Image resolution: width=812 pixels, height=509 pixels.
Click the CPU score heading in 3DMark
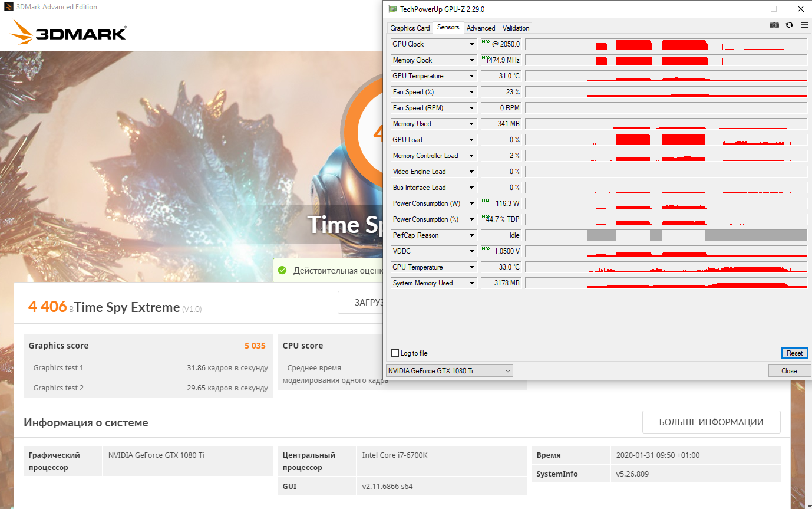(x=303, y=346)
